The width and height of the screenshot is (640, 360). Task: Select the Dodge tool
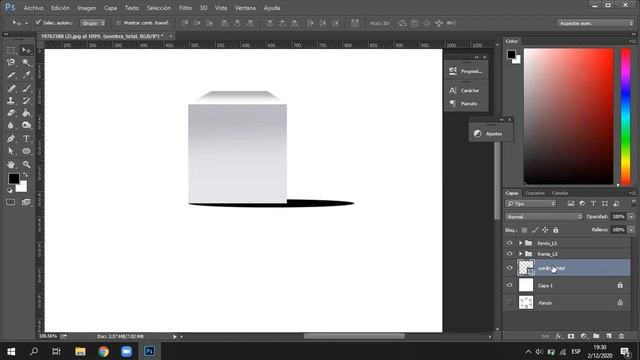(27, 125)
